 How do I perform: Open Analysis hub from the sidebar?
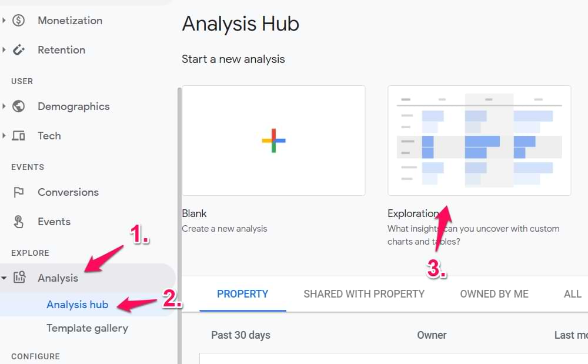tap(77, 305)
